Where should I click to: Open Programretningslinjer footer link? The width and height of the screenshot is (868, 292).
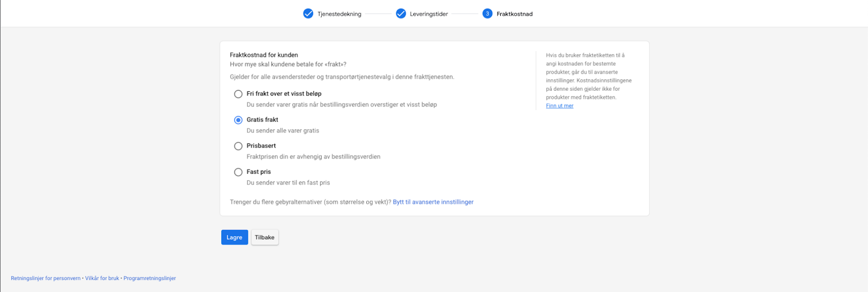[x=150, y=278]
